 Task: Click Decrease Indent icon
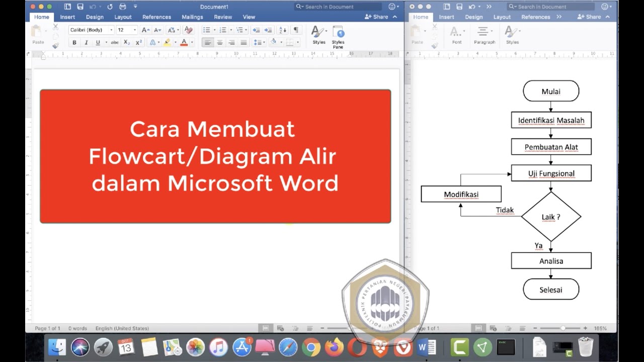coord(256,30)
